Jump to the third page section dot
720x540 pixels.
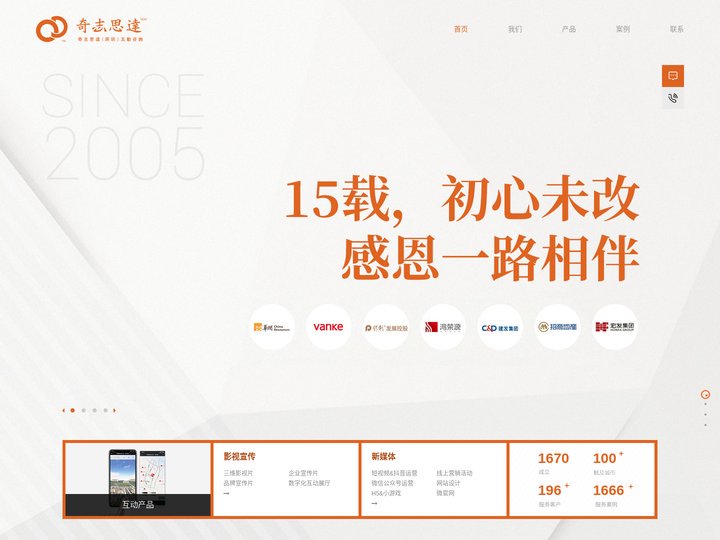point(705,415)
